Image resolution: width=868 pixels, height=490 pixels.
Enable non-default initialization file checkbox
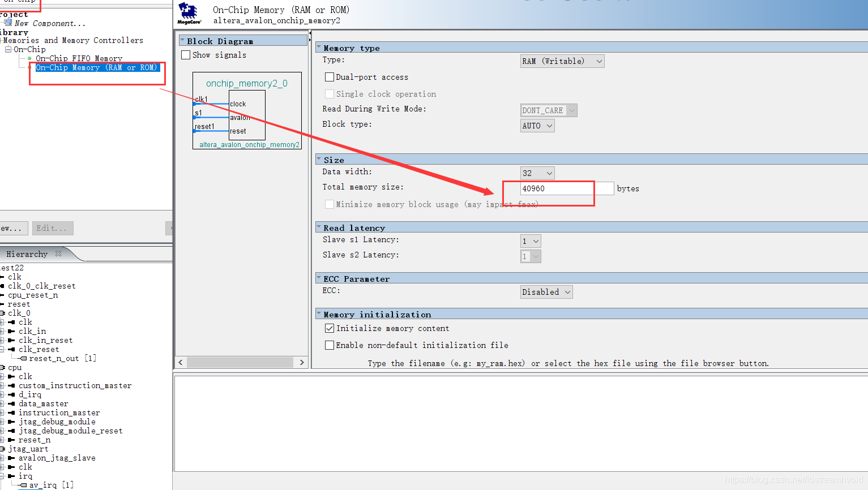pyautogui.click(x=330, y=345)
